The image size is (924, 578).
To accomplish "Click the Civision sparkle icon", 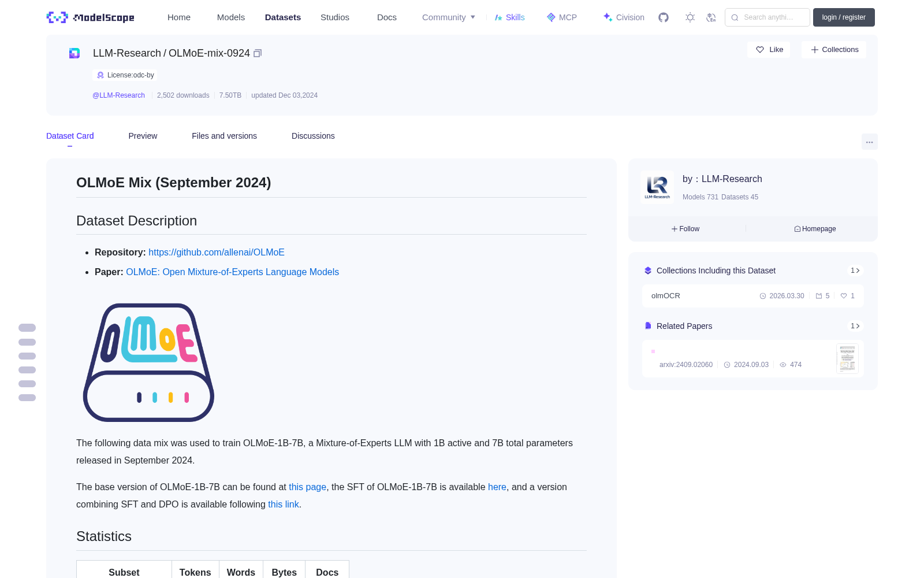I will tap(608, 17).
